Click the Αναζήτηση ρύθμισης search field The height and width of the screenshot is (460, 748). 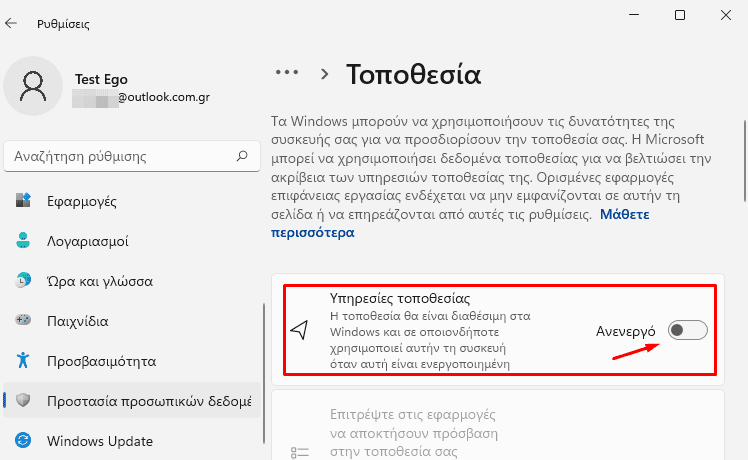tap(132, 156)
